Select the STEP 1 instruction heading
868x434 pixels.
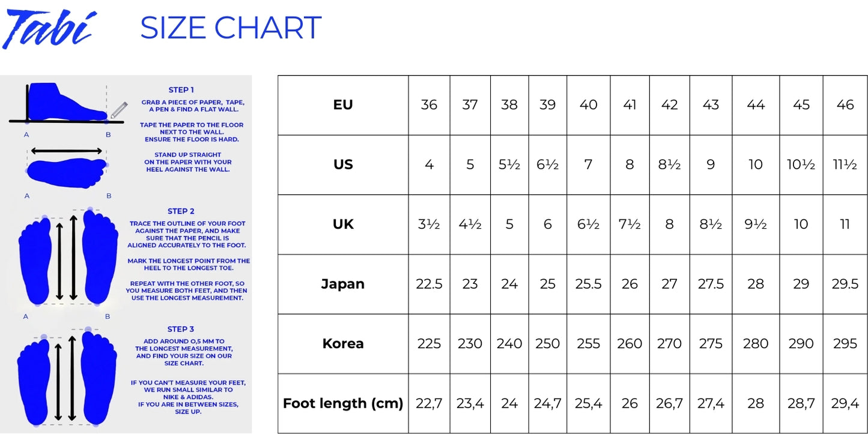pyautogui.click(x=181, y=90)
